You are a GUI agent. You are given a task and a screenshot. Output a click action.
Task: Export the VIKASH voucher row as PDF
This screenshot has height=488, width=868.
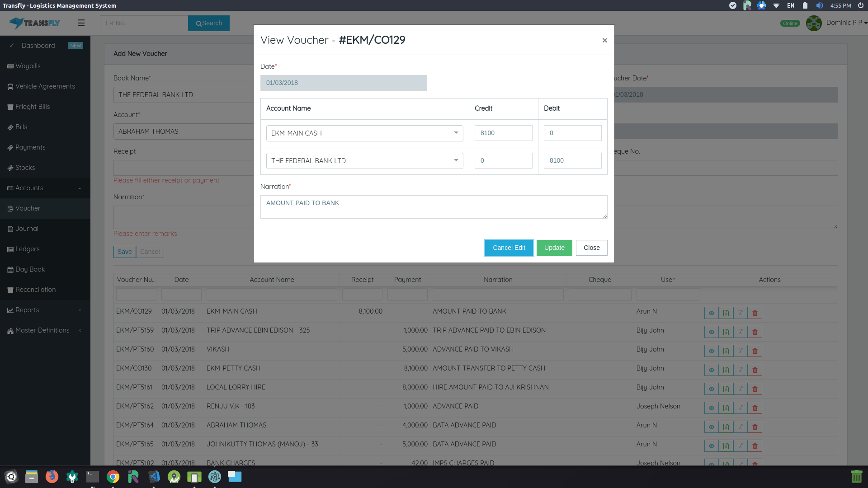click(741, 351)
